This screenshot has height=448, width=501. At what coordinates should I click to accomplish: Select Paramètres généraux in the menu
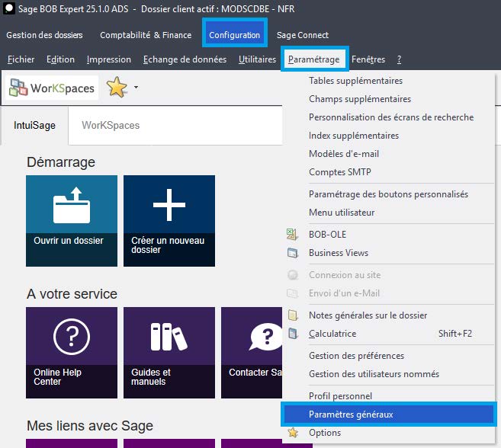(x=351, y=414)
